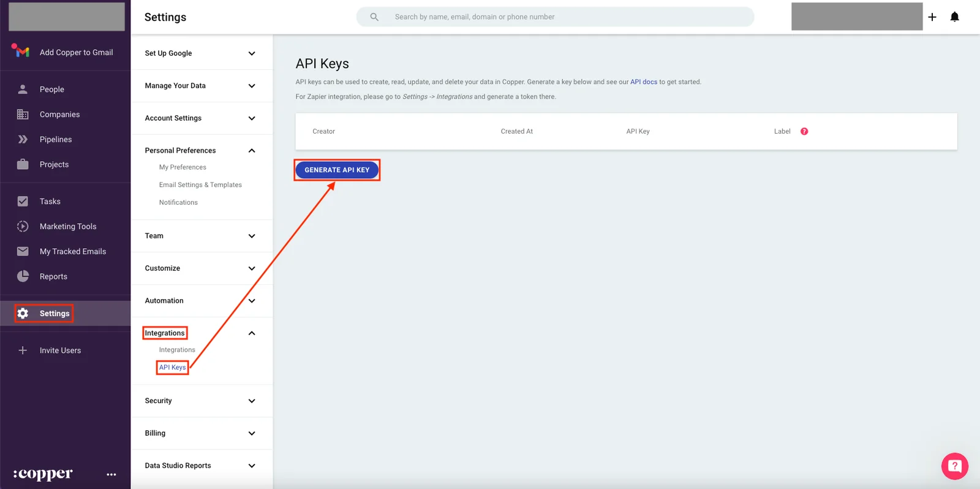Open Email Settings & Templates

pos(200,185)
